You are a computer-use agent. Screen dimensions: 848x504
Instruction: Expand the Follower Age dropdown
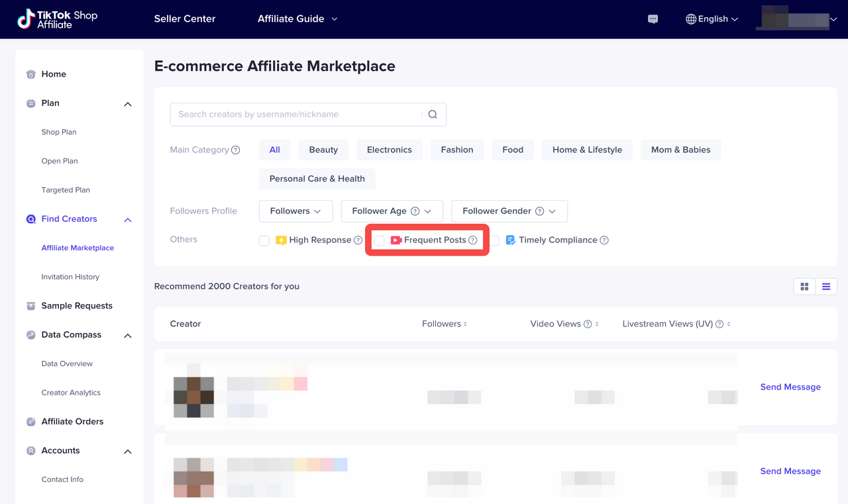click(392, 211)
